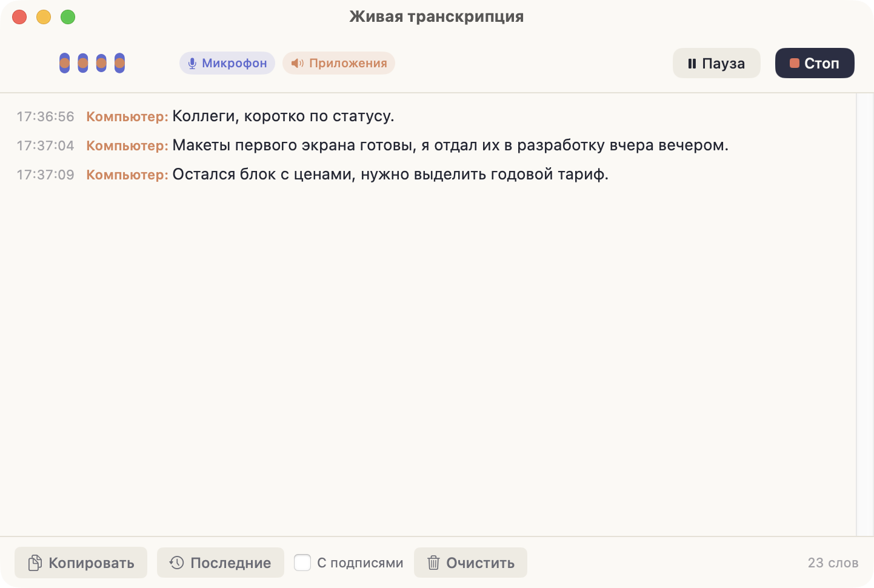The width and height of the screenshot is (874, 588).
Task: Toggle the Микрофон source chip
Action: tap(227, 63)
